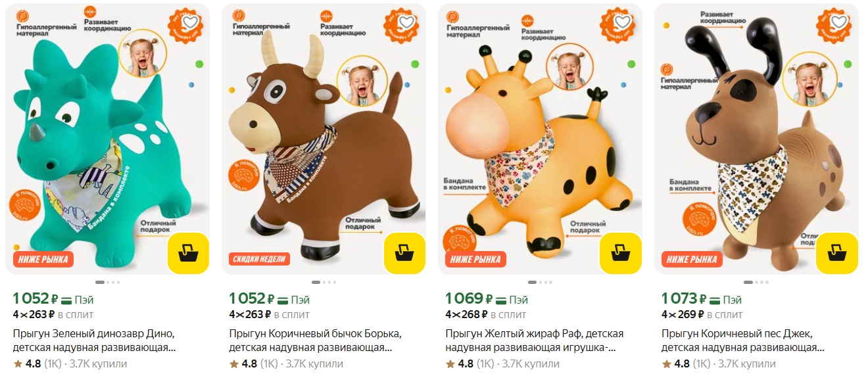This screenshot has width=868, height=374.
Task: Add yellow giraffe Раф to cart
Action: coord(621,253)
